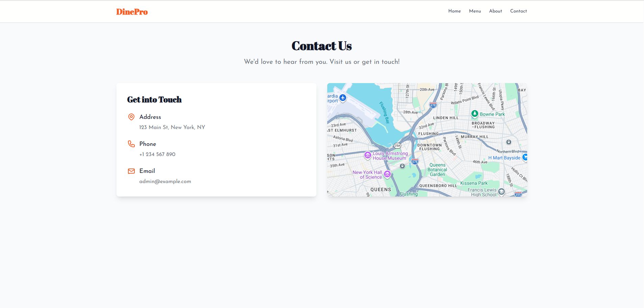Viewport: 644px width, 308px height.
Task: Click the Murray Hill label on map
Action: click(475, 137)
